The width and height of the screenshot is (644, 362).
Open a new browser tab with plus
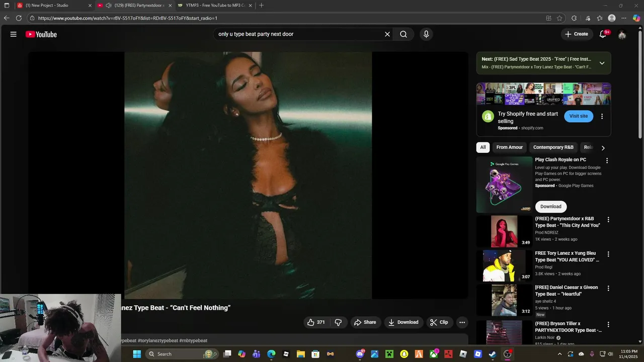[x=261, y=6]
